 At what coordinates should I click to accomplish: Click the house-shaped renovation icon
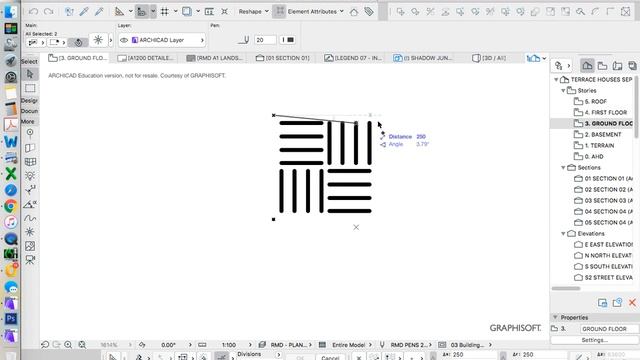point(354,12)
